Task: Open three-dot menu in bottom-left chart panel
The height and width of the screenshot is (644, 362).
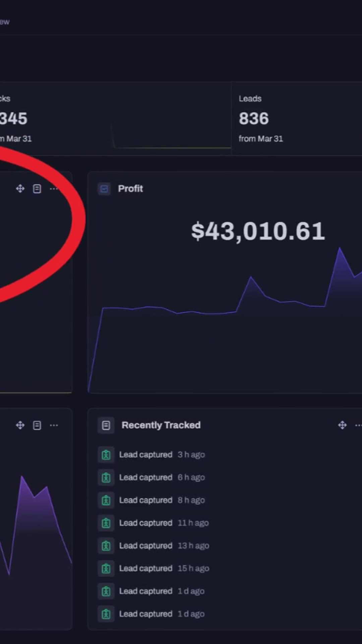Action: tap(54, 425)
